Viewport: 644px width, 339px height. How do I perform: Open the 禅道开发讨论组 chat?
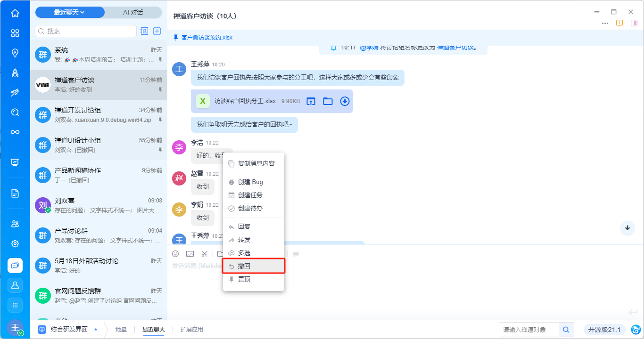99,115
